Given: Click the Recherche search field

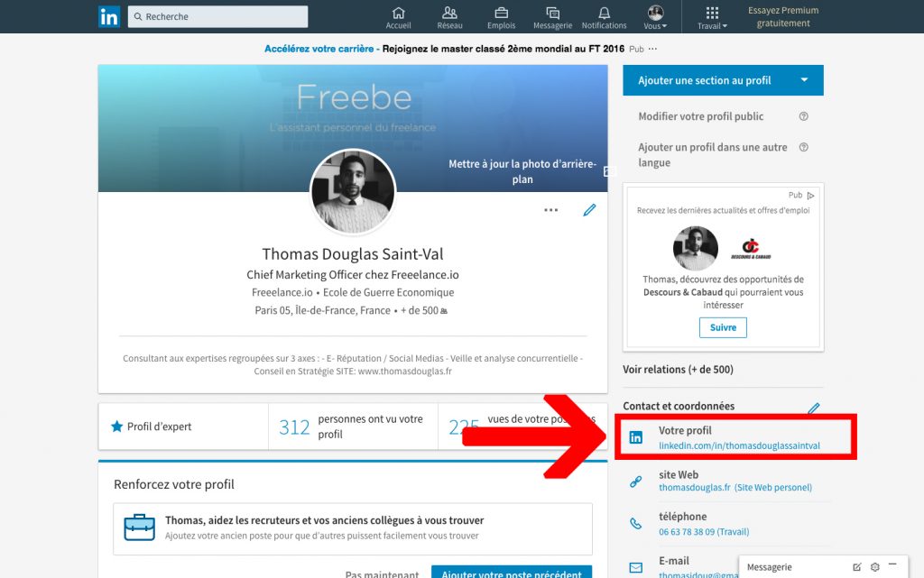Looking at the screenshot, I should click(x=218, y=16).
